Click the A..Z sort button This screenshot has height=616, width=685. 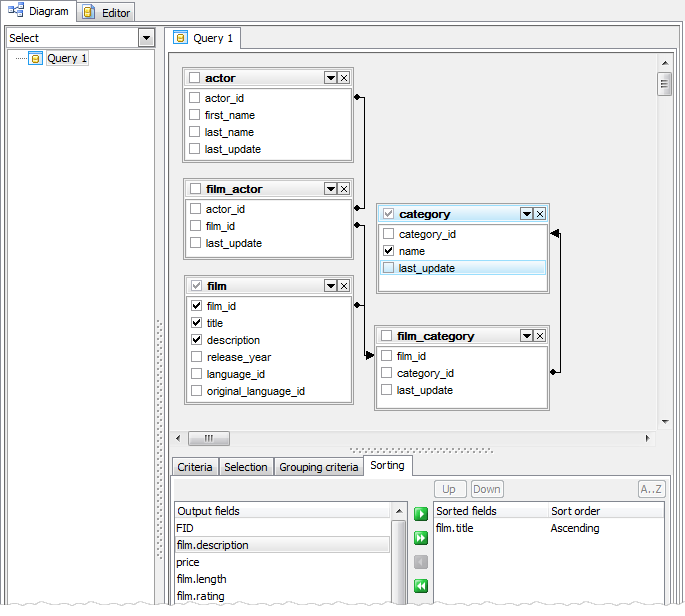click(651, 489)
